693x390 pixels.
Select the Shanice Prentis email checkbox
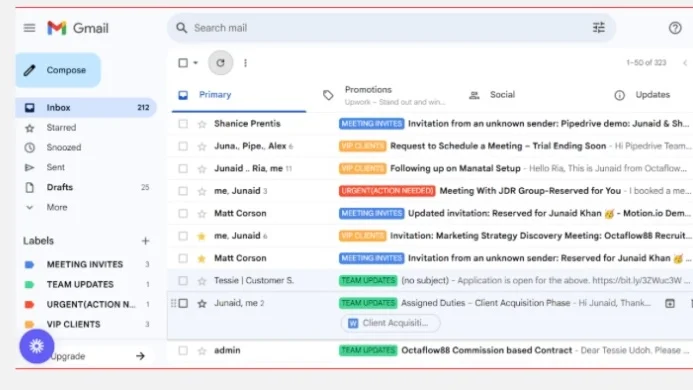183,124
